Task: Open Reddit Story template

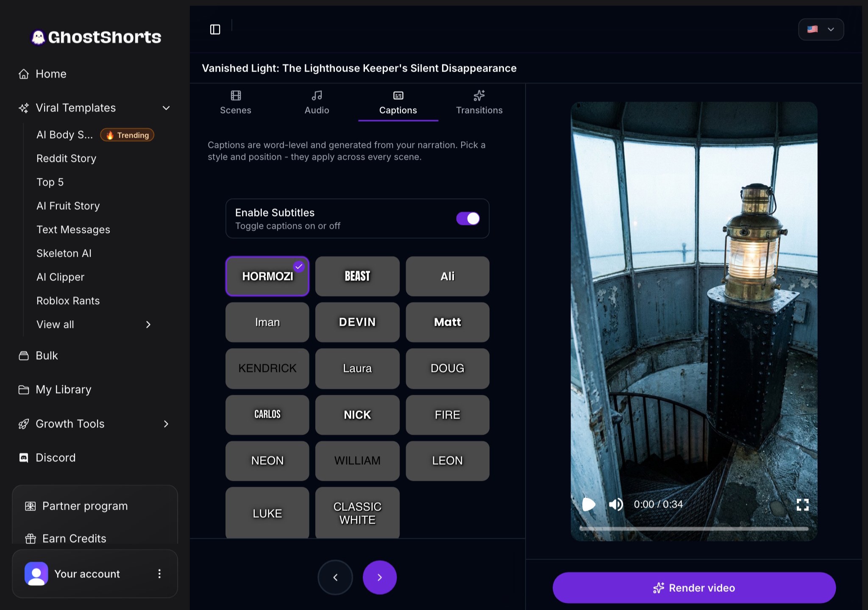Action: pyautogui.click(x=67, y=158)
